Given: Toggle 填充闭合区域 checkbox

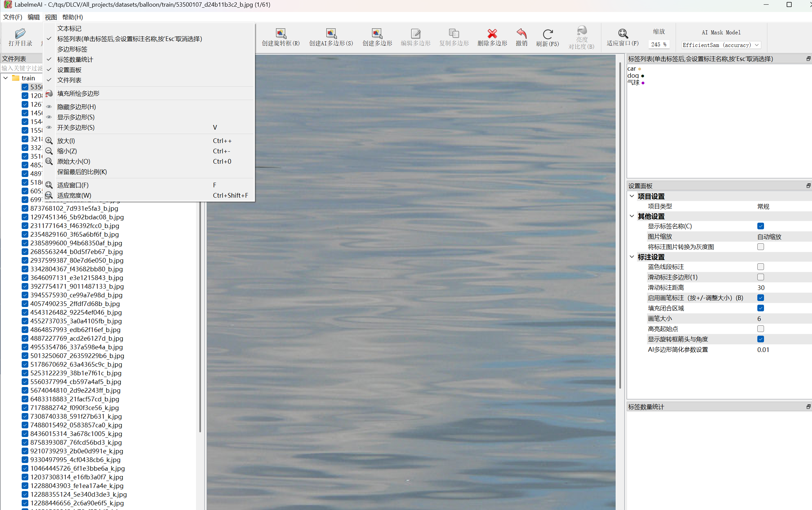Looking at the screenshot, I should point(760,308).
